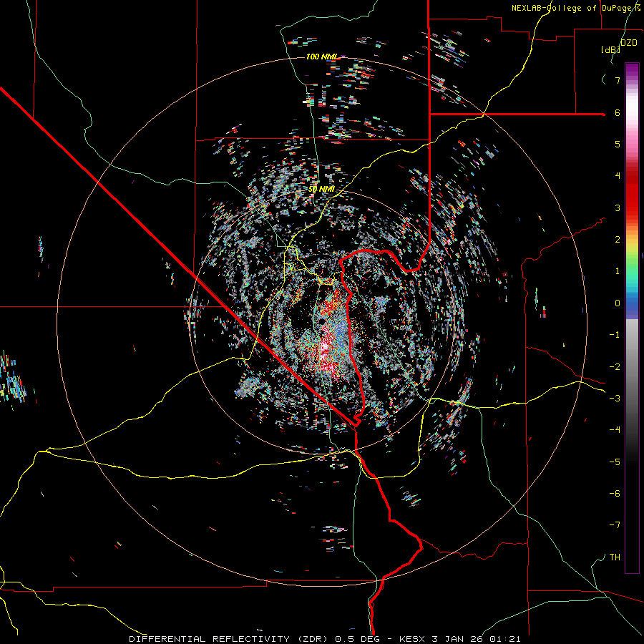Click the -7 value on the color scale
Image resolution: width=644 pixels, height=644 pixels.
(615, 525)
